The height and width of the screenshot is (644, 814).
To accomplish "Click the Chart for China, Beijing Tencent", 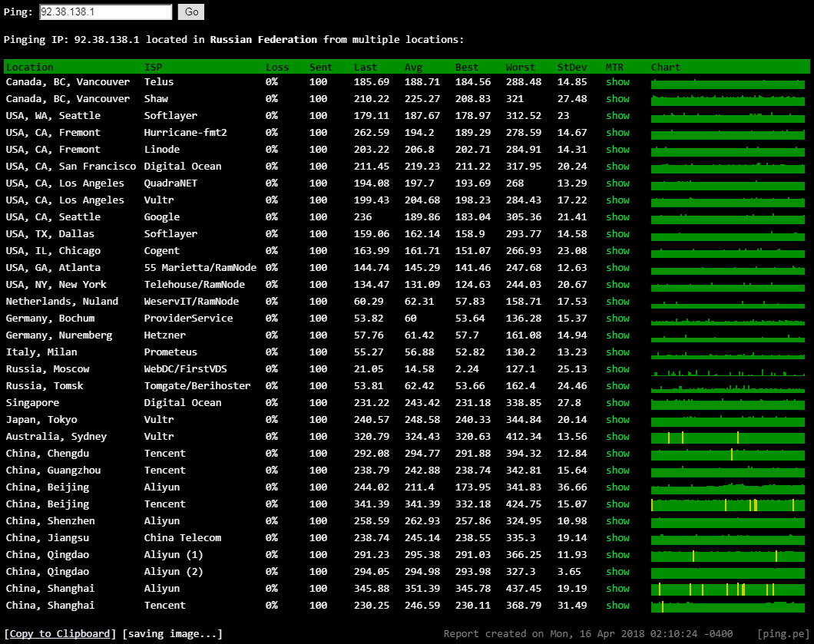I will pos(727,504).
